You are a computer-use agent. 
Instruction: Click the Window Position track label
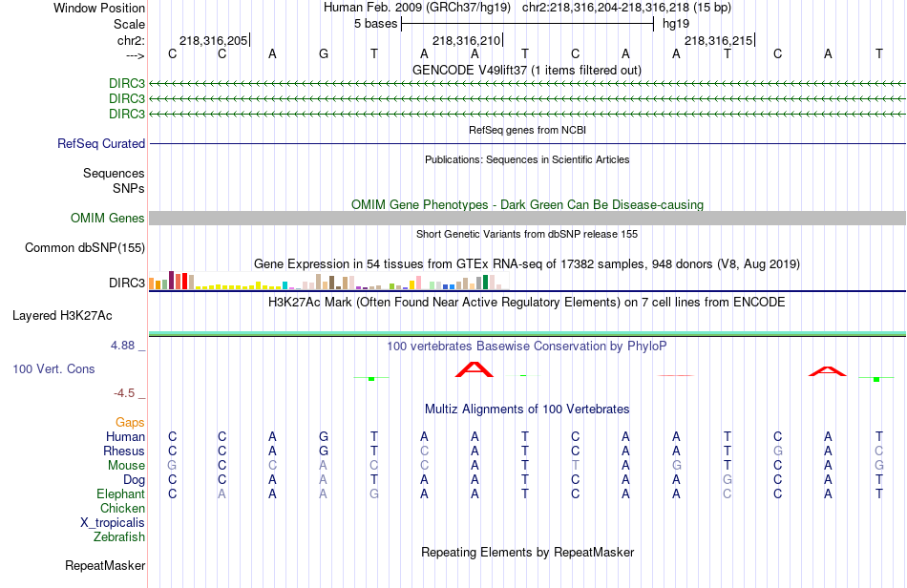click(x=99, y=8)
